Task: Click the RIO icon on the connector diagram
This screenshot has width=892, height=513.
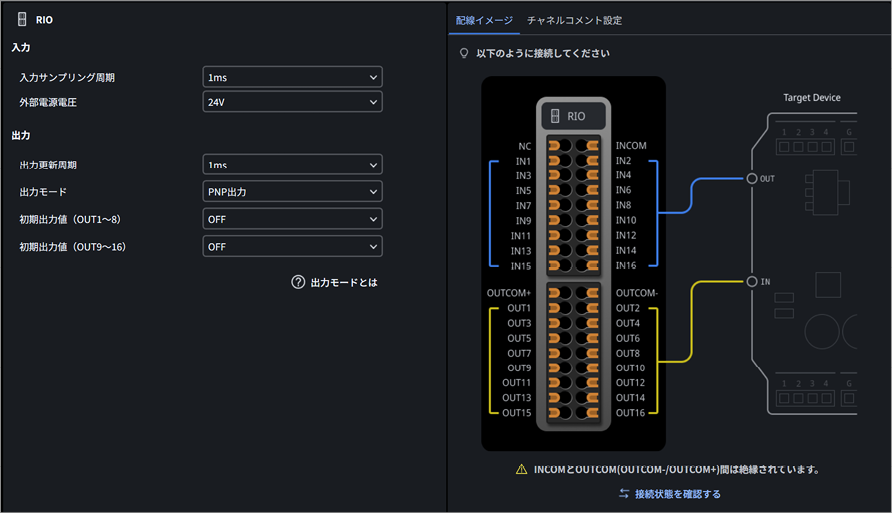Action: click(555, 116)
